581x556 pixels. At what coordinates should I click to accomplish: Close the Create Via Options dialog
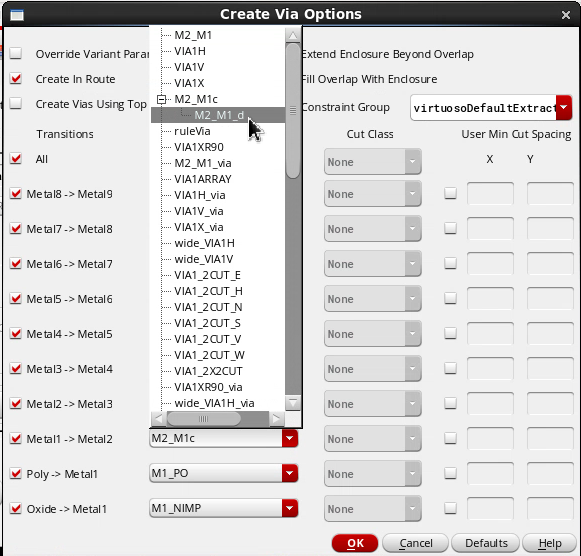(x=565, y=15)
